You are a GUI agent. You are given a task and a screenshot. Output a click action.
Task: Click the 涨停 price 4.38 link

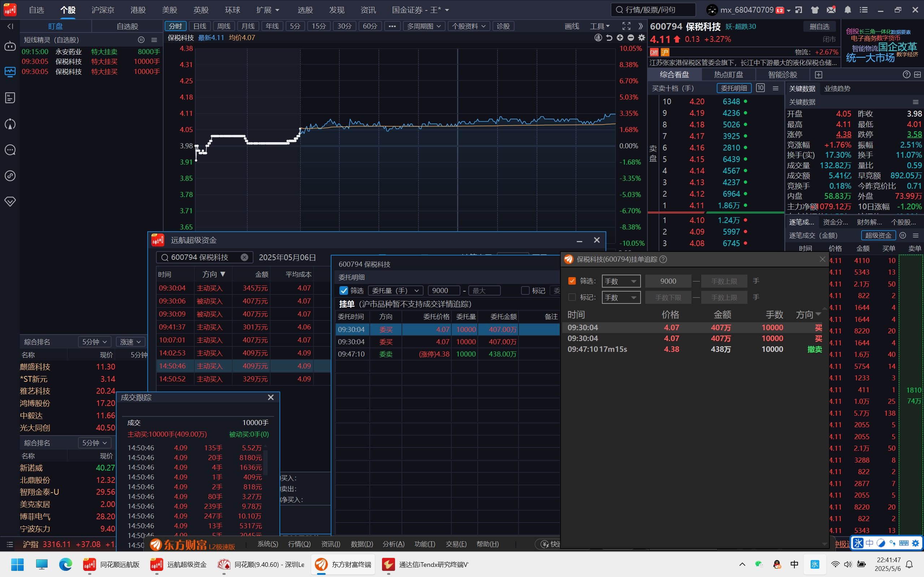843,135
